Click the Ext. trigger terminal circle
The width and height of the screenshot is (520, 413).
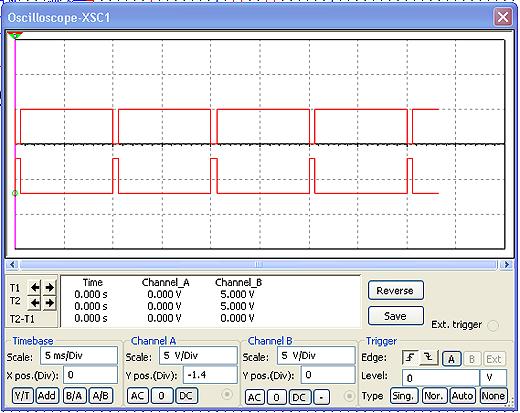point(493,325)
